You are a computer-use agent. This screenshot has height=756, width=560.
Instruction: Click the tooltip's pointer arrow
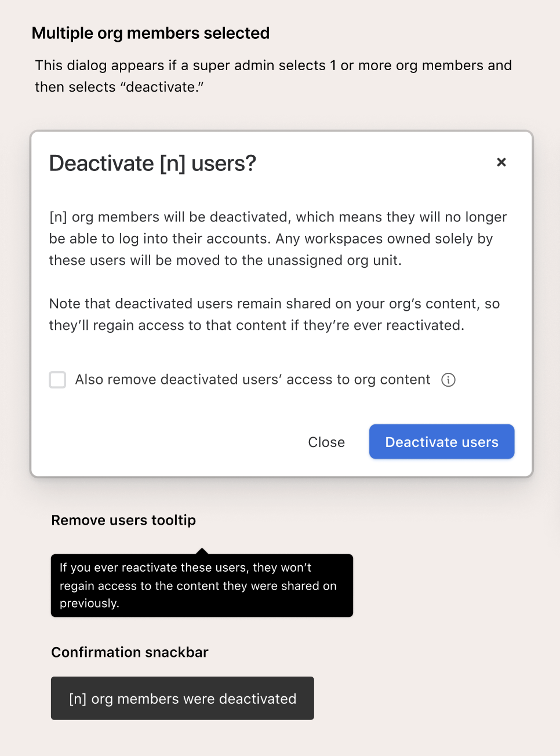[202, 550]
